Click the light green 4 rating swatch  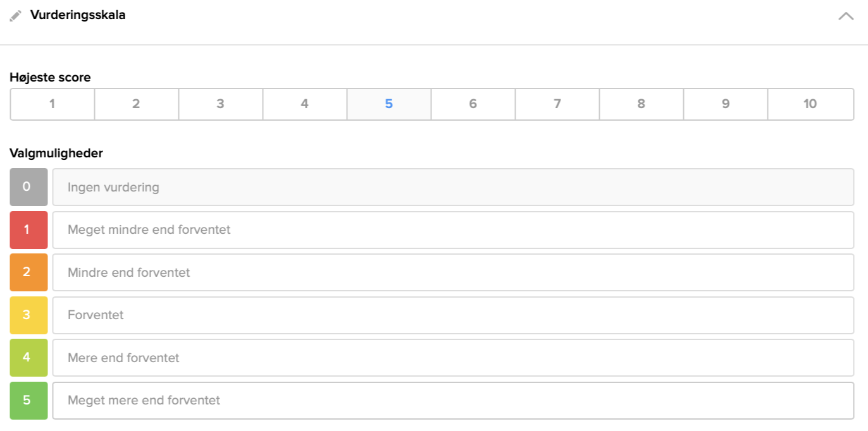[28, 358]
